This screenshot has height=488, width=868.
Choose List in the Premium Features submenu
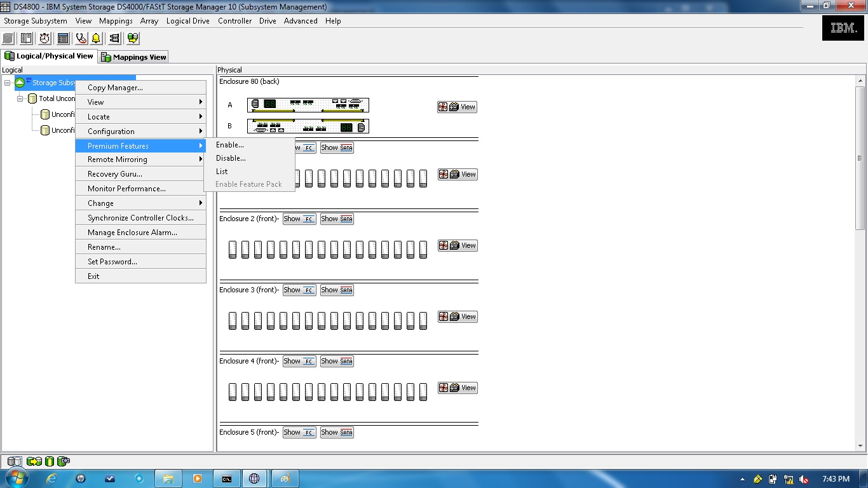point(249,171)
